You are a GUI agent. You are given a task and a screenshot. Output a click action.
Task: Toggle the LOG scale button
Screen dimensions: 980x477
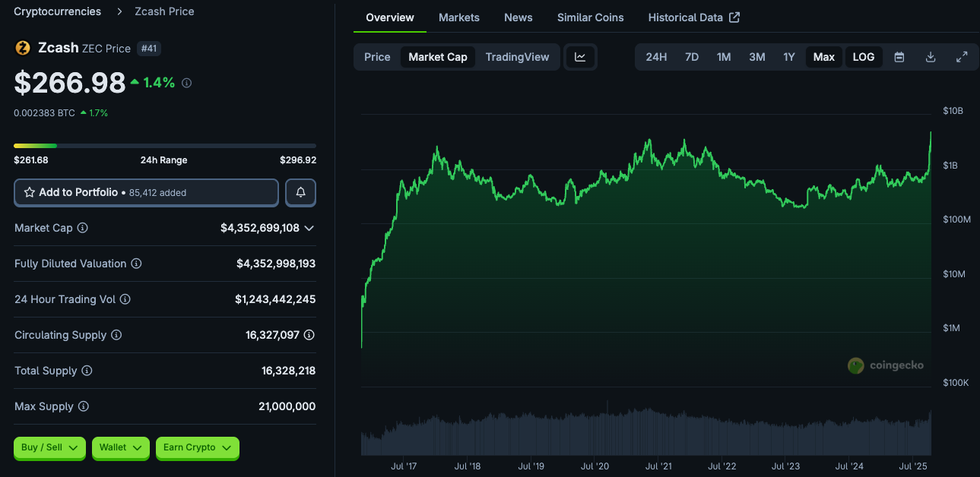pos(864,57)
